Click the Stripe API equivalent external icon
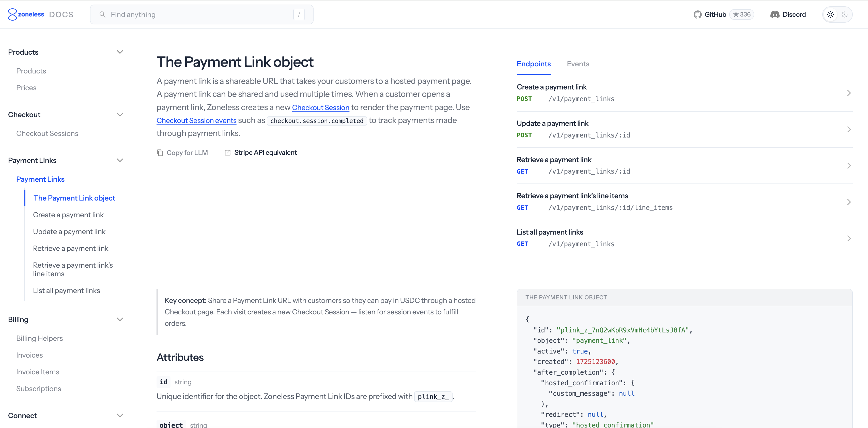Image resolution: width=868 pixels, height=428 pixels. pyautogui.click(x=228, y=153)
